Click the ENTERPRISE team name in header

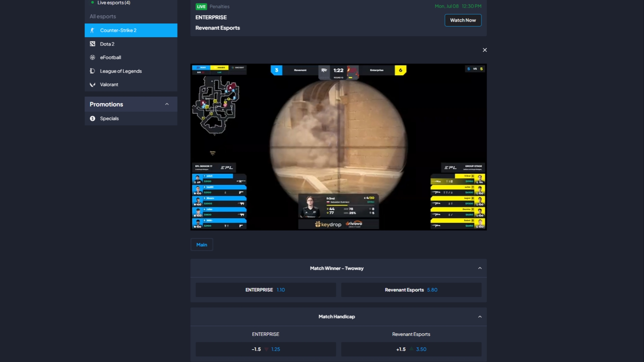coord(211,17)
